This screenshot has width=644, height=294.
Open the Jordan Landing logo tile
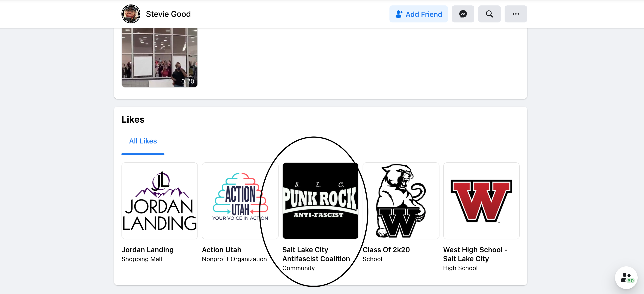(x=159, y=201)
